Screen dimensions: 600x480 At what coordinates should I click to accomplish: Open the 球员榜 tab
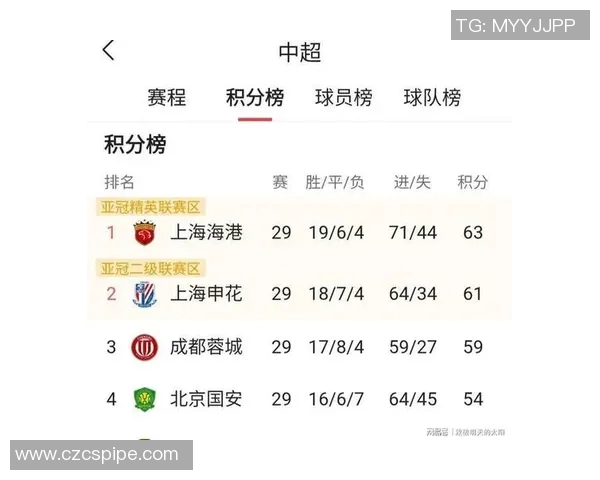(x=343, y=98)
